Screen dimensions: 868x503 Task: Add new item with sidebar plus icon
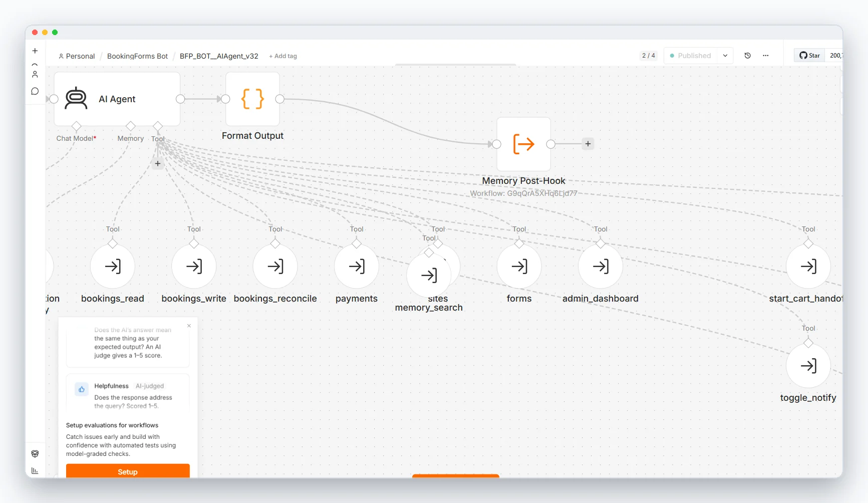click(x=35, y=51)
